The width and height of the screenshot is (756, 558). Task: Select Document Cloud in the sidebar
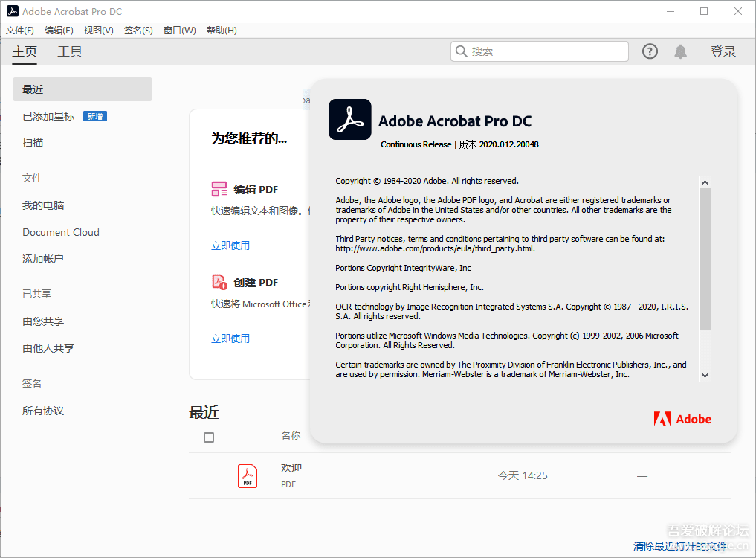coord(61,232)
